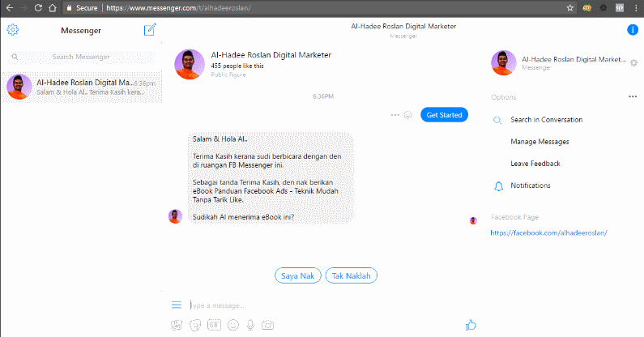This screenshot has width=644, height=337.
Task: Open Notifications option
Action: coord(531,186)
